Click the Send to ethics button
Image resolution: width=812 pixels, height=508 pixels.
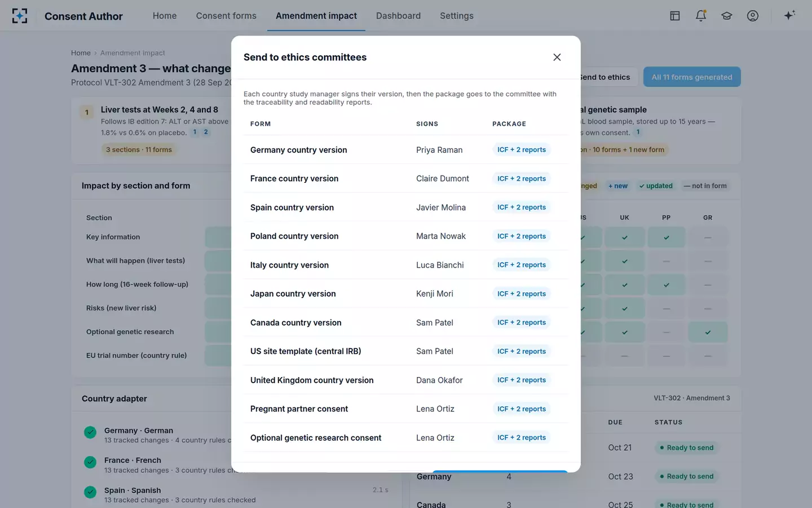coord(608,77)
